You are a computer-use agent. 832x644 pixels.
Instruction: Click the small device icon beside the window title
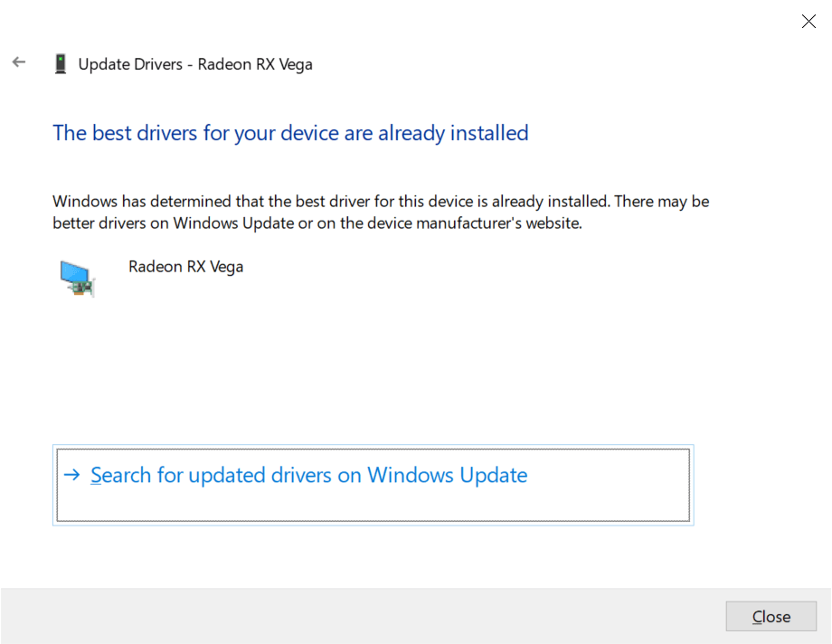[x=61, y=64]
